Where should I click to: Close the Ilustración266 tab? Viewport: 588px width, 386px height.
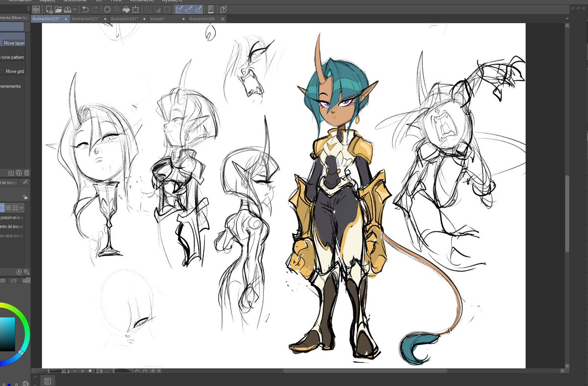(223, 19)
